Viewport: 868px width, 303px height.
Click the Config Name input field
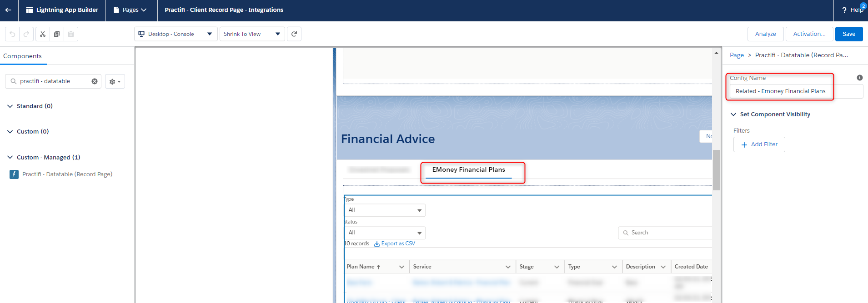point(796,91)
